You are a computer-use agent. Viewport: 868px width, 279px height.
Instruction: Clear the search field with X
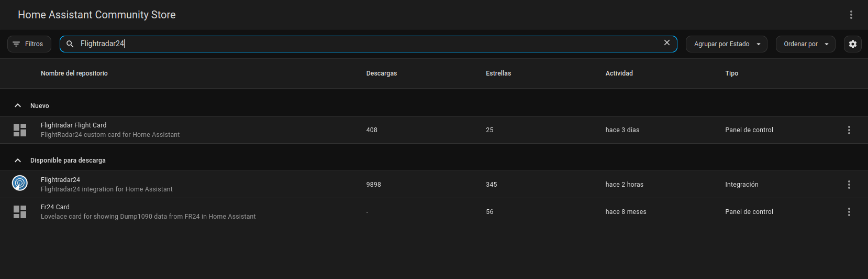point(666,43)
